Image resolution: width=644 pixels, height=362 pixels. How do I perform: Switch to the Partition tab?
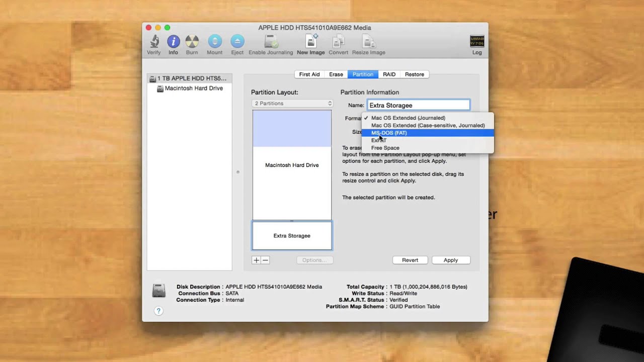(363, 74)
